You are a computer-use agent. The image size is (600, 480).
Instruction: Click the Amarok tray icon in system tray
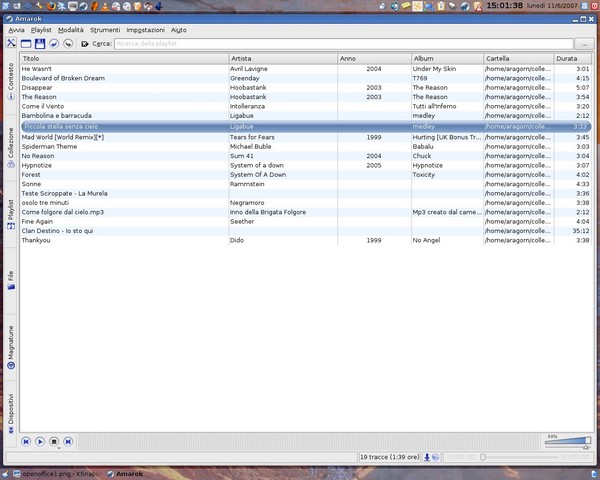(x=465, y=6)
